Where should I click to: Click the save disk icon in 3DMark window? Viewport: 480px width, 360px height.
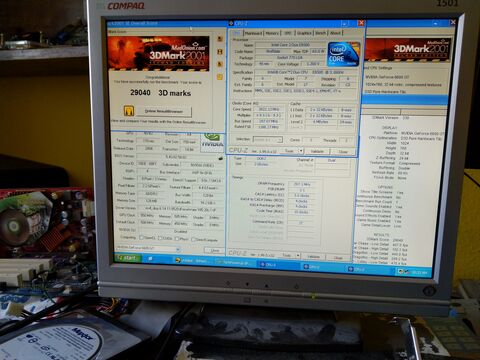pyautogui.click(x=220, y=52)
